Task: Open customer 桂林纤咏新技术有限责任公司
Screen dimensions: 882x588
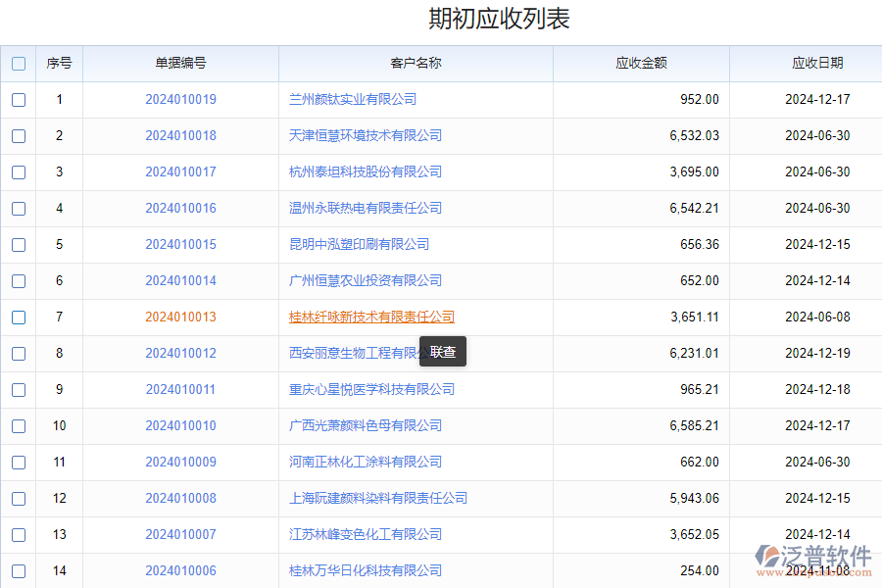Action: (371, 318)
